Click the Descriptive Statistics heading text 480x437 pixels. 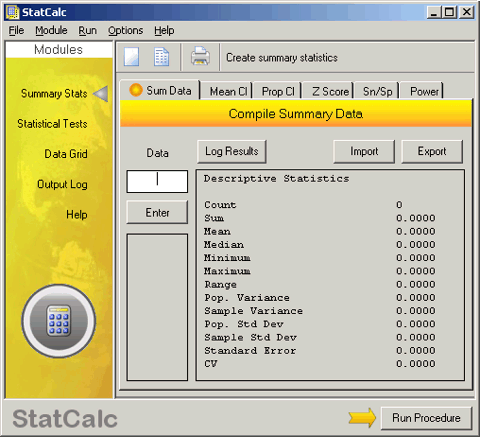(276, 179)
